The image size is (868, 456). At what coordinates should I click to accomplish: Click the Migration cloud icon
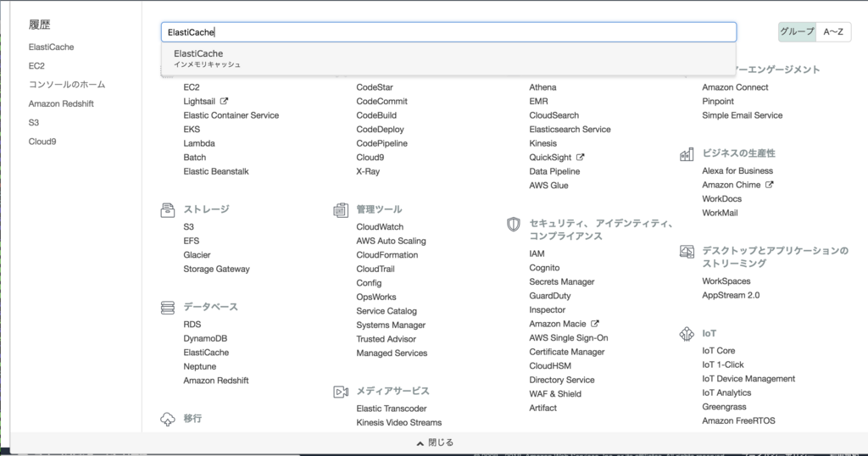(x=167, y=420)
